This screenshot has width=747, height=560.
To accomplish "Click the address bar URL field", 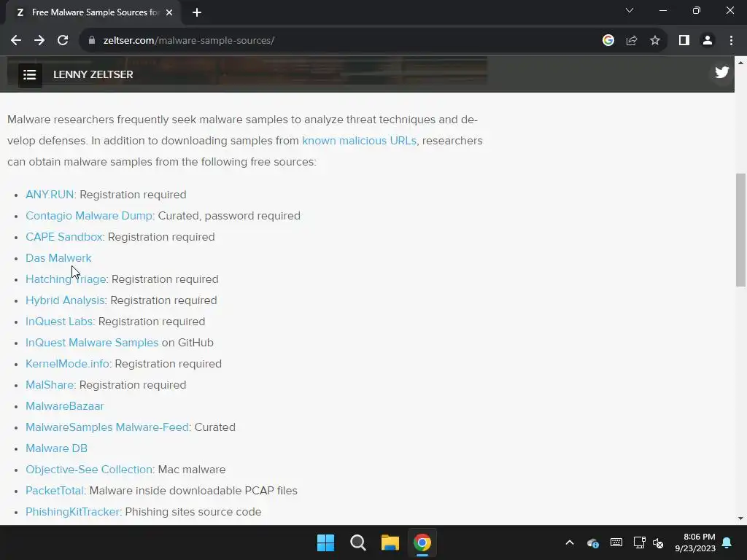I will [343, 41].
